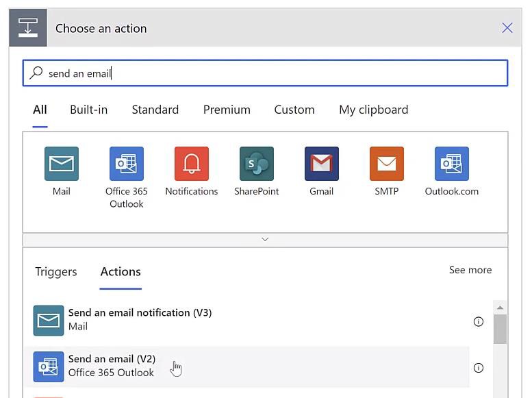Screen dimensions: 532x398
Task: Click the actions list scrollbar thumb
Action: click(x=500, y=329)
